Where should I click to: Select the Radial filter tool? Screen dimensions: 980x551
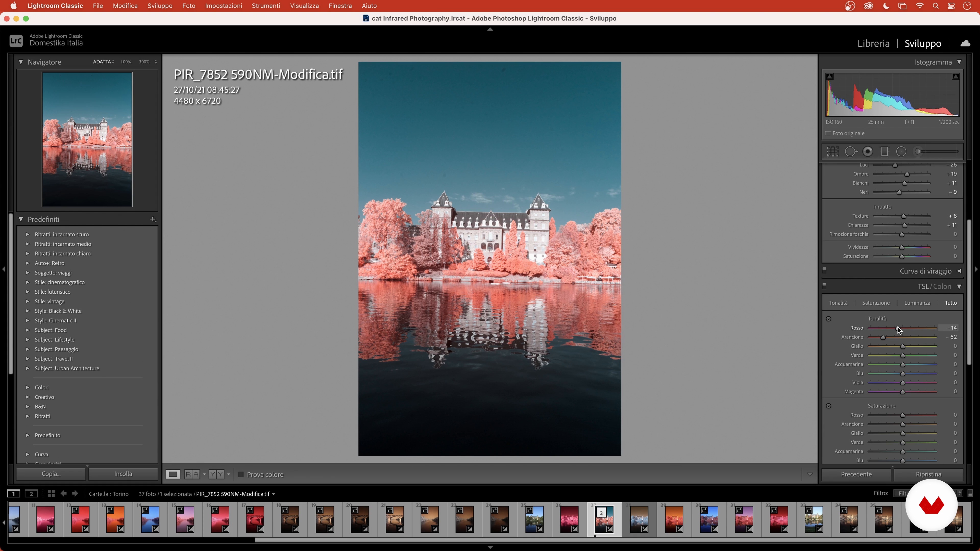coord(901,152)
